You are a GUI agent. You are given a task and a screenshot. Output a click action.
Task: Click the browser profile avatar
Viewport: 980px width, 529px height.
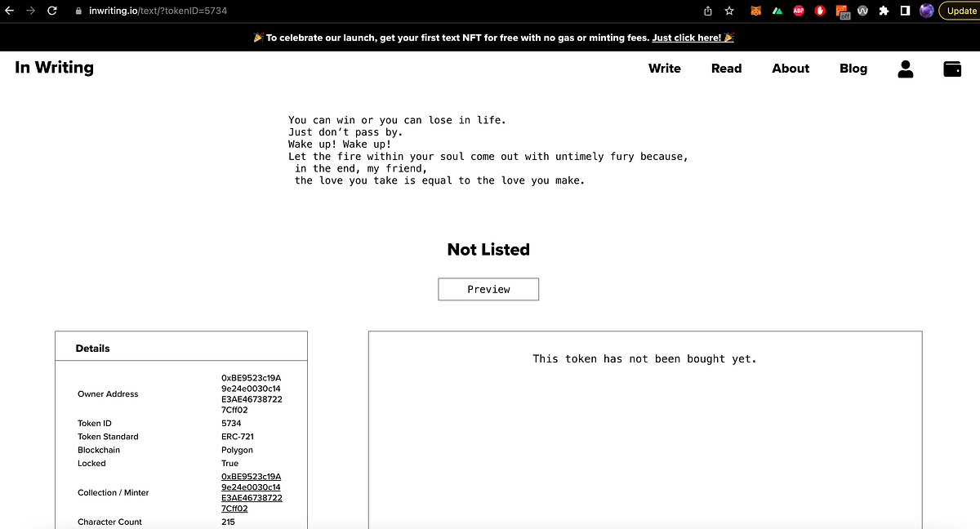925,11
